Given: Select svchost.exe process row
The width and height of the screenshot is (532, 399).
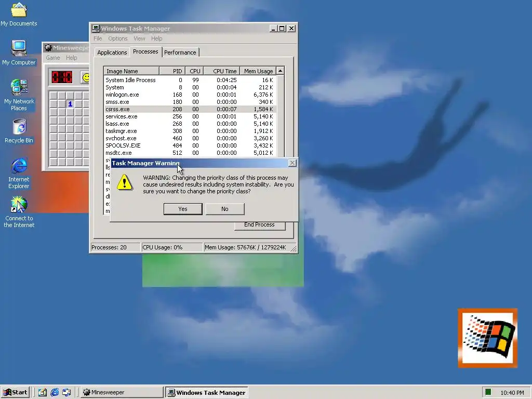Looking at the screenshot, I should point(190,138).
